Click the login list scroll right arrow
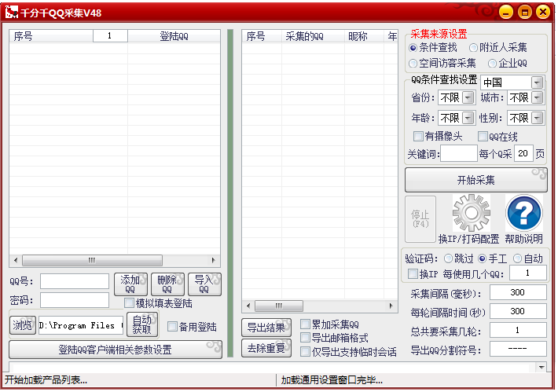The height and width of the screenshot is (392, 558). point(214,260)
